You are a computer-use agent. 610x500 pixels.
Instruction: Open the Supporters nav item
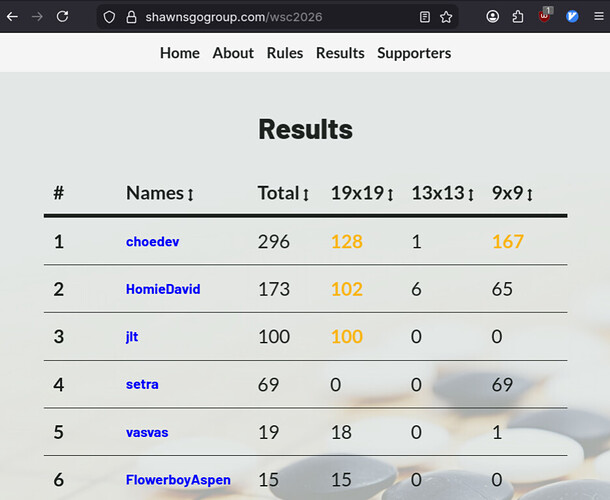pos(414,53)
